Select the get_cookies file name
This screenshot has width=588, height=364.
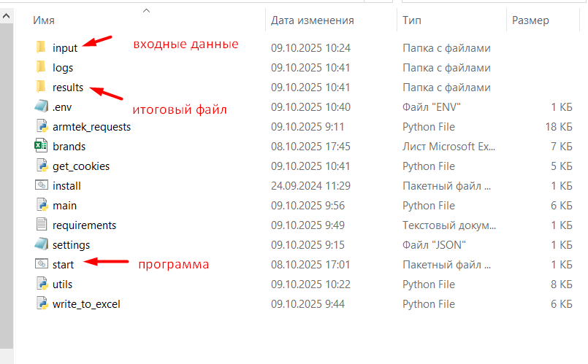tap(81, 166)
